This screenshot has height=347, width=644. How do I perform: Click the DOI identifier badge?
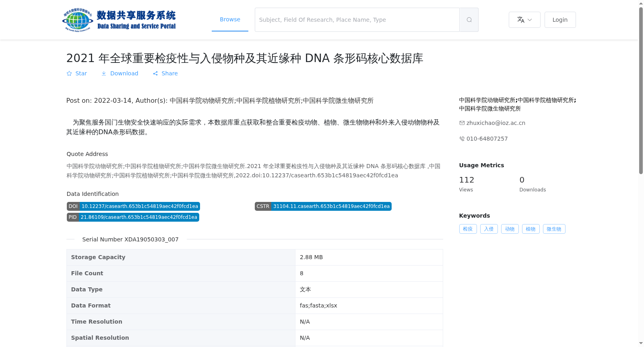coord(133,206)
